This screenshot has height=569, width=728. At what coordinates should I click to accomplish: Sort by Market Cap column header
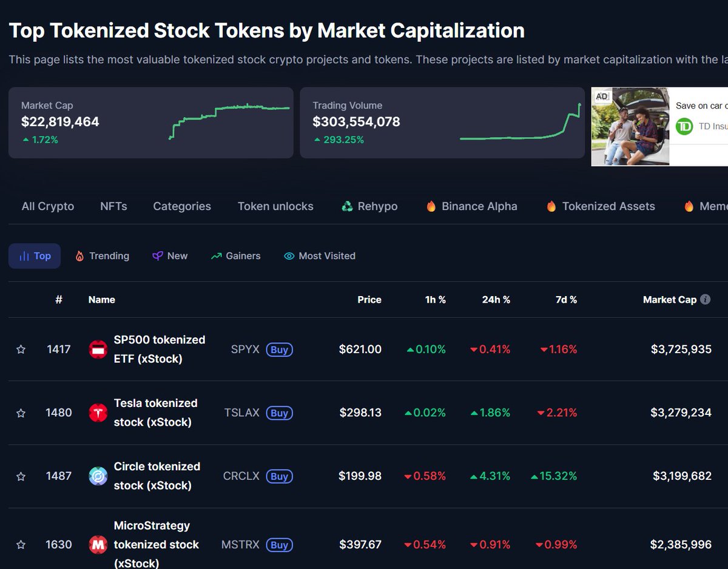(670, 300)
